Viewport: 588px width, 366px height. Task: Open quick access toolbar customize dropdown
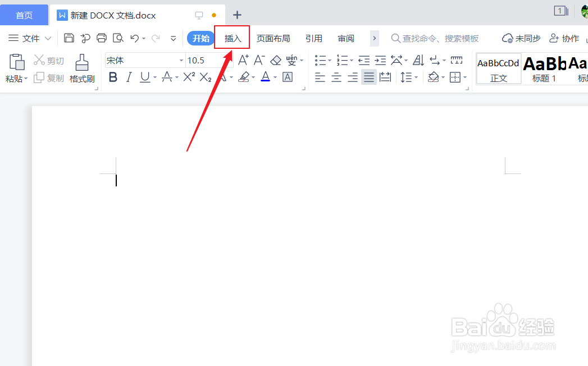click(x=173, y=38)
